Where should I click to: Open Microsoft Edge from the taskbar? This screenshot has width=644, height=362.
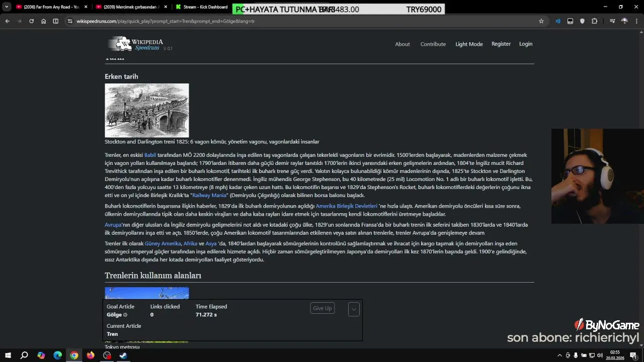pos(58,355)
